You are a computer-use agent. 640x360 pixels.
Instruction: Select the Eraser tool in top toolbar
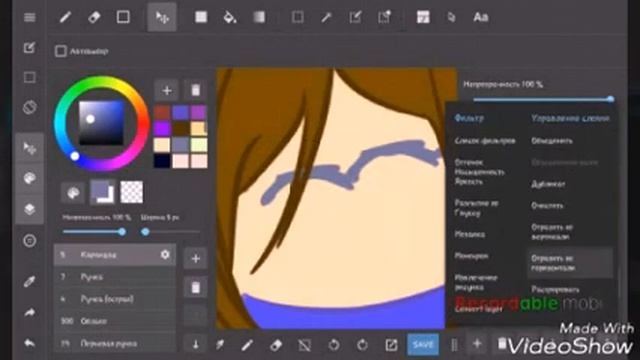(94, 17)
